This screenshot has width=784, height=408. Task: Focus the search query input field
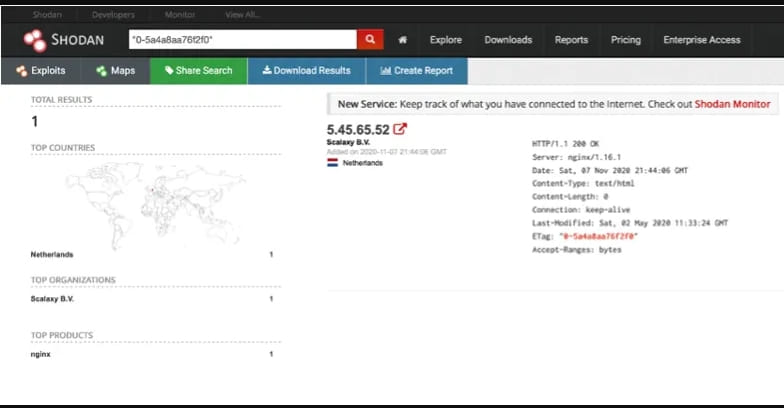(x=242, y=40)
